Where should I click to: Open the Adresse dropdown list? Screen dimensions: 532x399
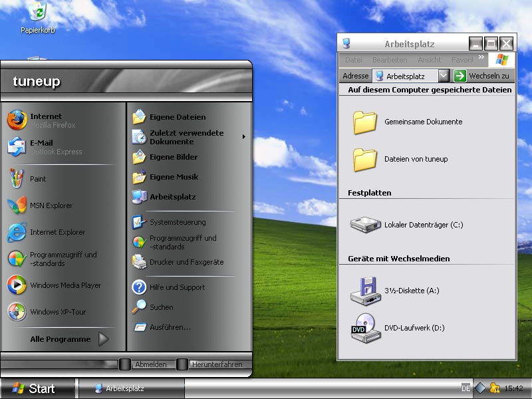pos(444,76)
